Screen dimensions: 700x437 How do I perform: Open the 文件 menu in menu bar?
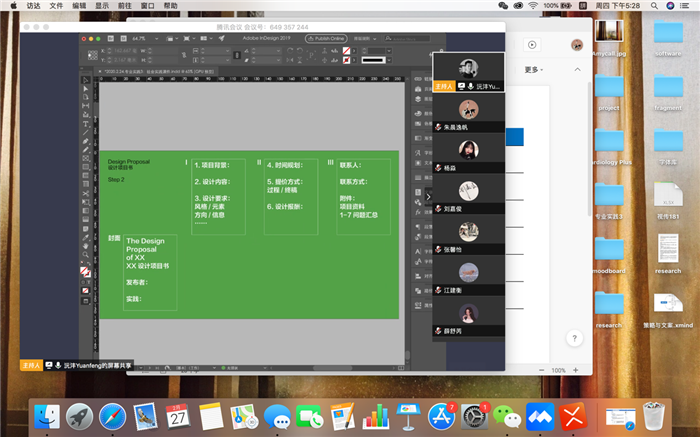tap(57, 6)
